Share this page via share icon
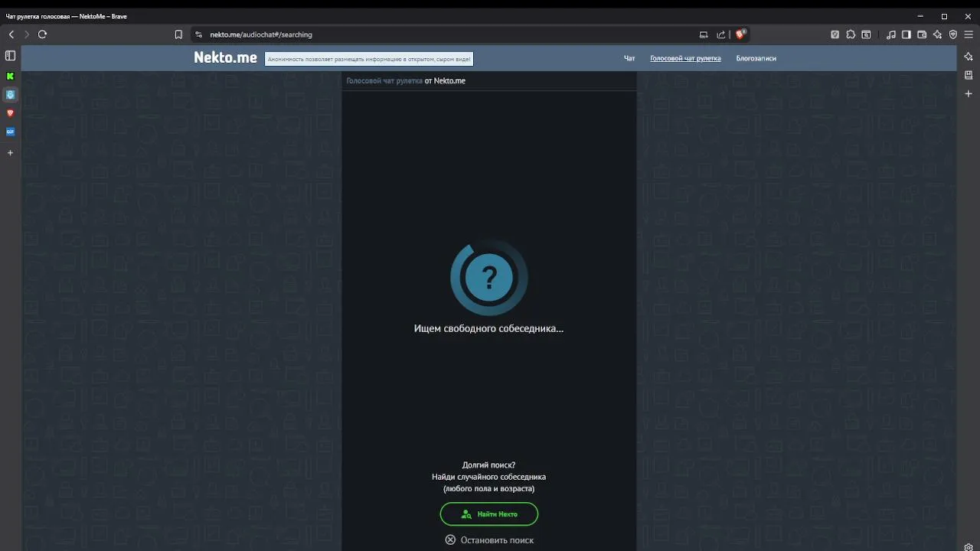Image resolution: width=980 pixels, height=551 pixels. 721,34
